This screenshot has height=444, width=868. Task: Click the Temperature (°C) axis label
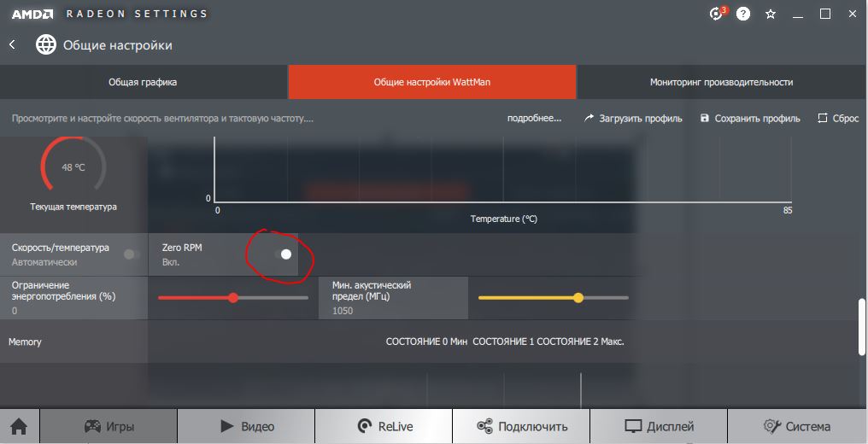[x=504, y=219]
